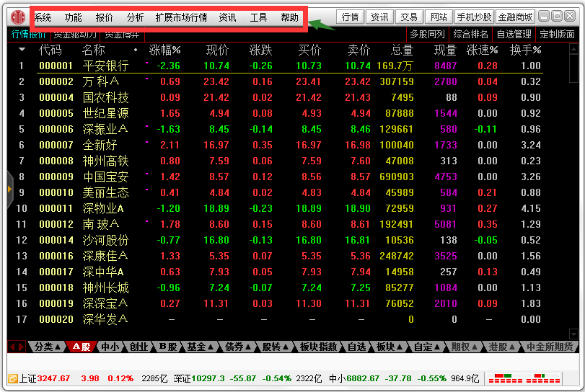Screen dimensions: 585x392
Task: Open the 债券 bottom tab dropdown
Action: coord(237,347)
